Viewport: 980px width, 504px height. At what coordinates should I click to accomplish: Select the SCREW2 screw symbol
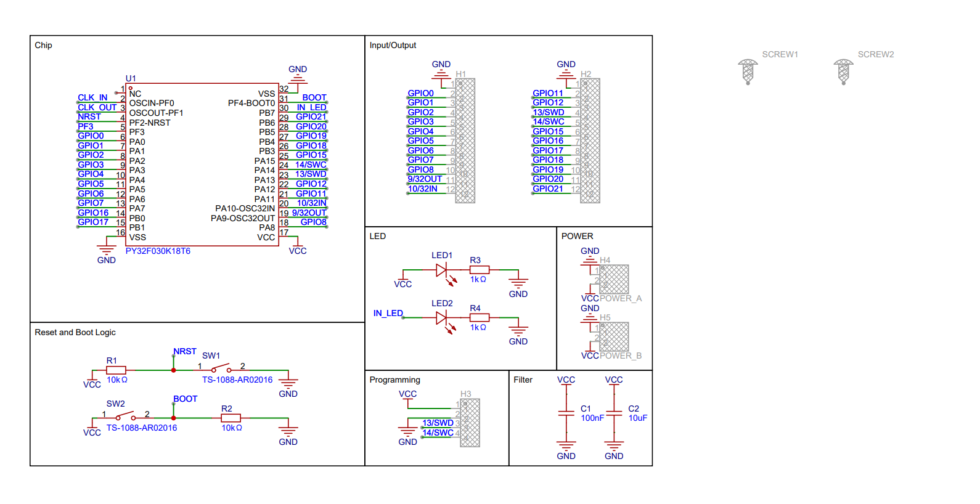(x=843, y=71)
